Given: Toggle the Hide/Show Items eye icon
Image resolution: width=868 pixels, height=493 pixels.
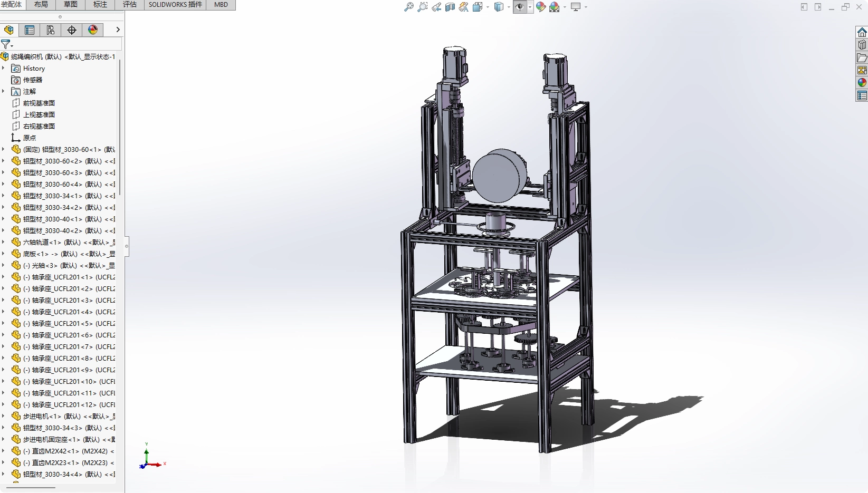Looking at the screenshot, I should click(520, 7).
